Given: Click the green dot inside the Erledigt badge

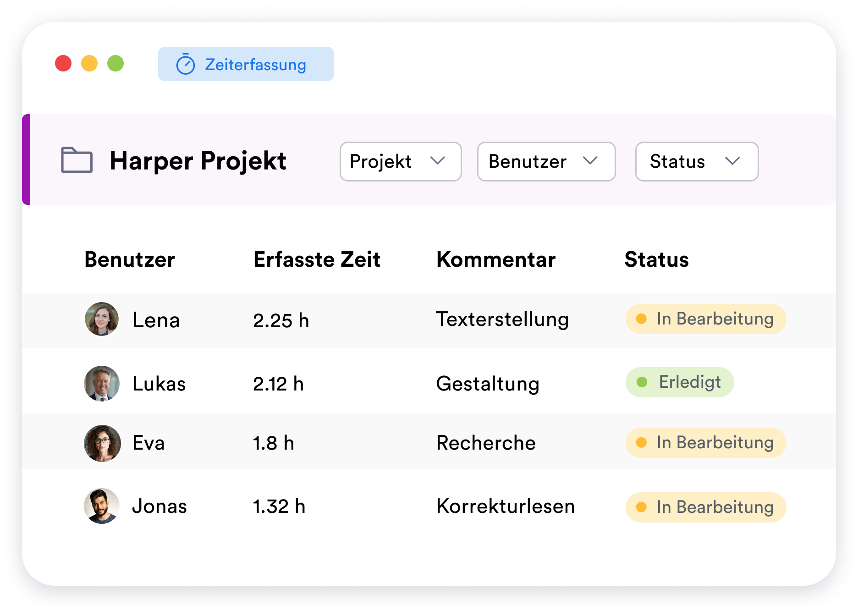Looking at the screenshot, I should click(x=643, y=382).
